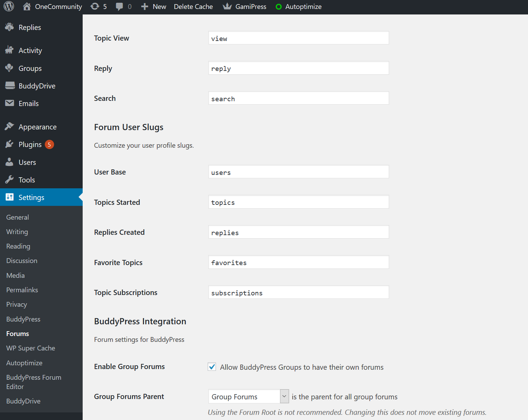The height and width of the screenshot is (420, 528).
Task: Click the green Autoptimize status circle
Action: (279, 7)
